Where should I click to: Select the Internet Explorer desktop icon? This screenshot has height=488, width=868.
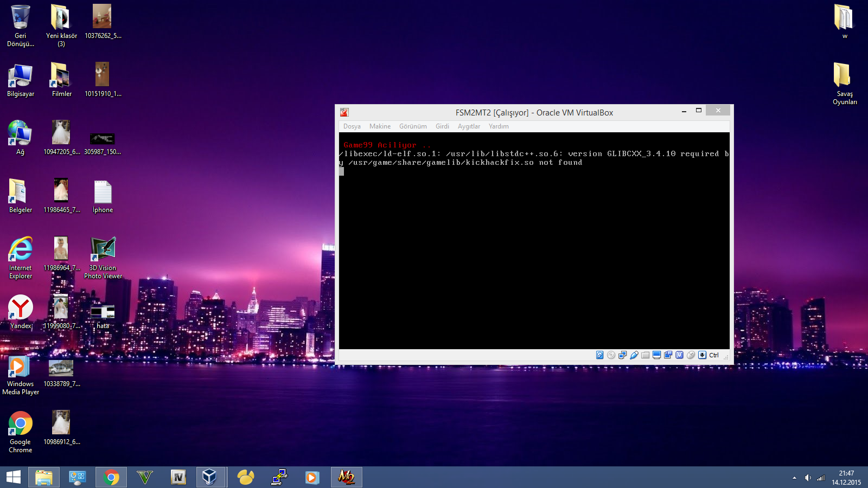(x=21, y=258)
